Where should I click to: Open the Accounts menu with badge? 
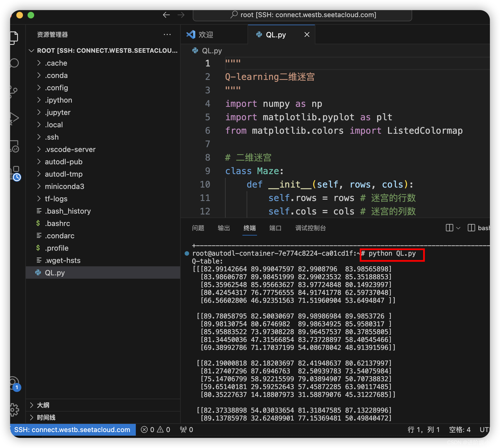pos(15,383)
